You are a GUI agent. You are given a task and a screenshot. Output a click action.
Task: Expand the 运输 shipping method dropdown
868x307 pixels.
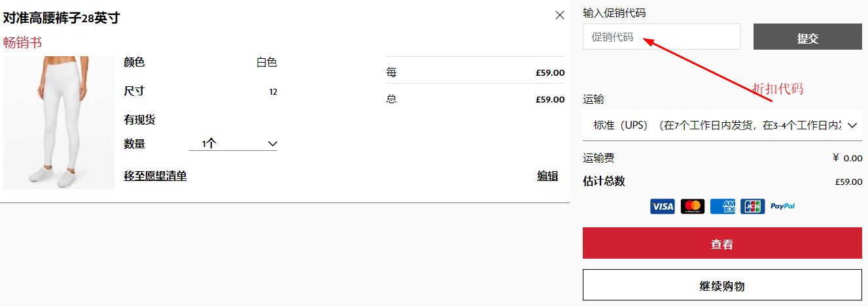[x=722, y=125]
